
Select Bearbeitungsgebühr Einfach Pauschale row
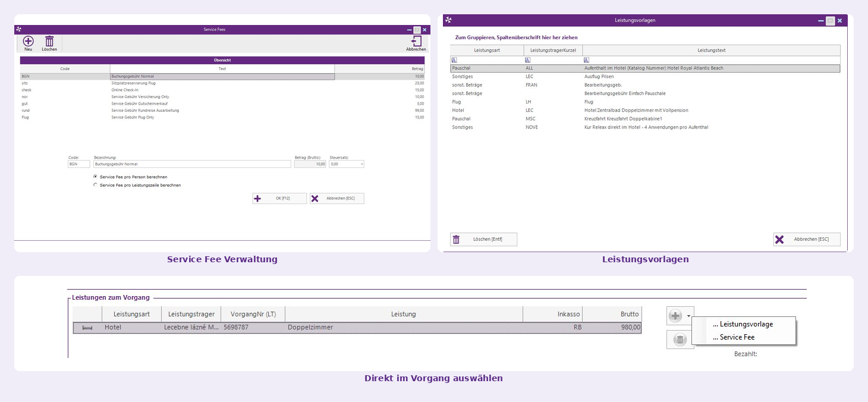click(645, 93)
